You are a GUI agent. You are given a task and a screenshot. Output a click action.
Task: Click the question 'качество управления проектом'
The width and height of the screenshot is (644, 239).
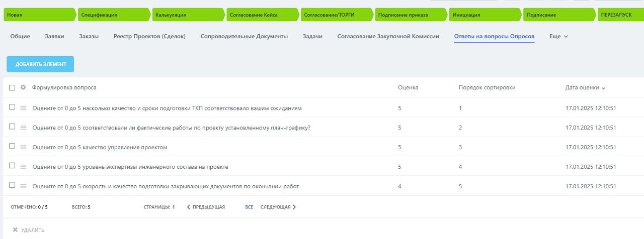(100, 147)
